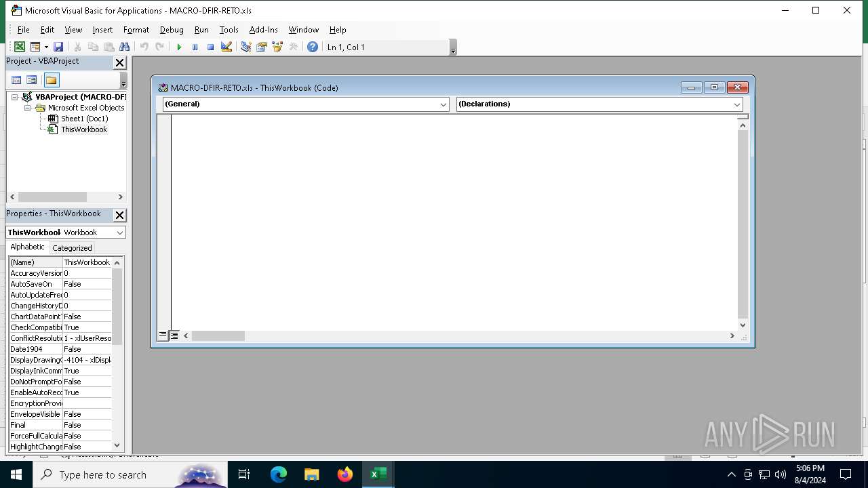Click the Cut icon in toolbar
The width and height of the screenshot is (868, 488).
(x=77, y=47)
